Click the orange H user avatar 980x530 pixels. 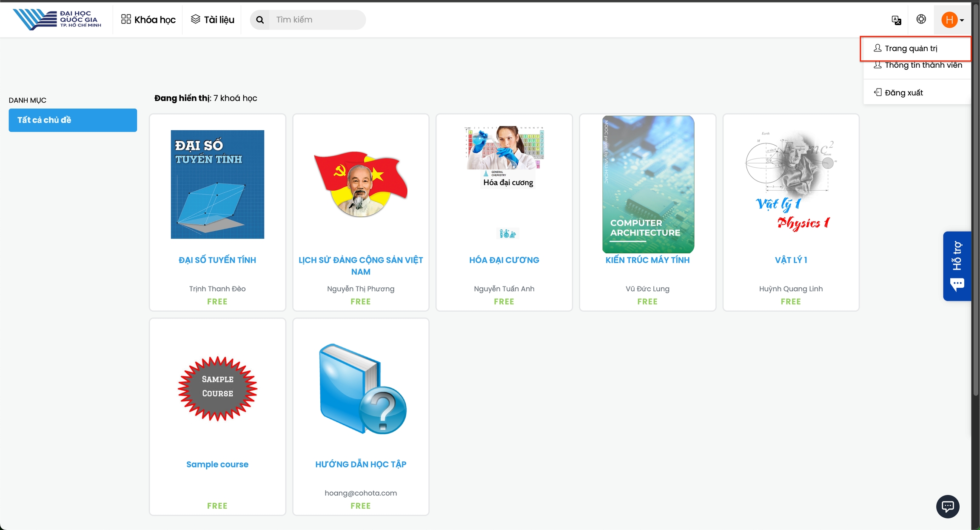(x=949, y=20)
